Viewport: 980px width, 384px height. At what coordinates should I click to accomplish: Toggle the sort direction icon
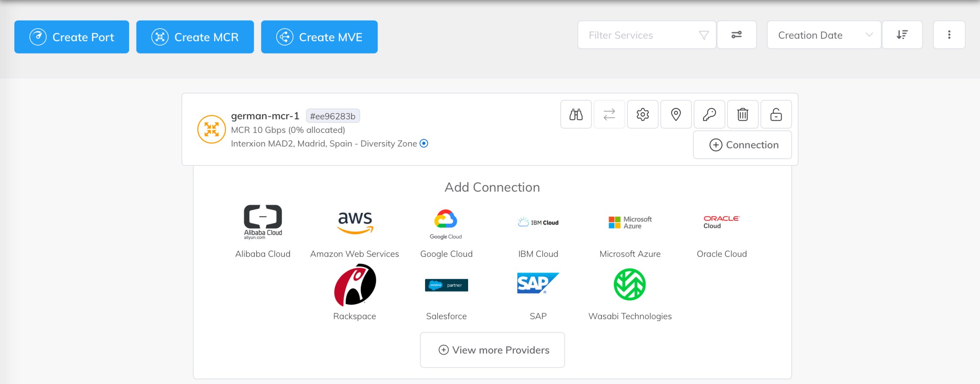point(902,35)
